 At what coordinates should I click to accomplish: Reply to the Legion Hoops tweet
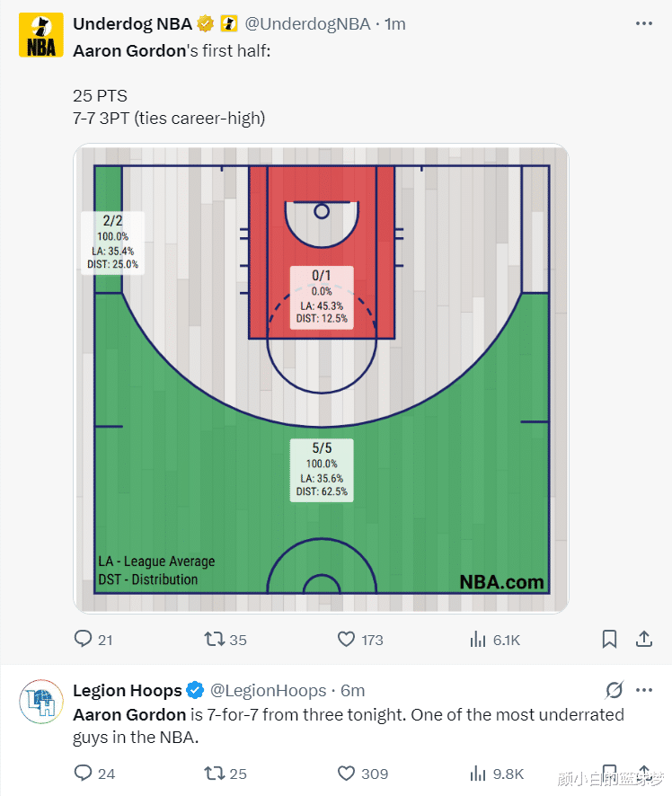pyautogui.click(x=84, y=773)
